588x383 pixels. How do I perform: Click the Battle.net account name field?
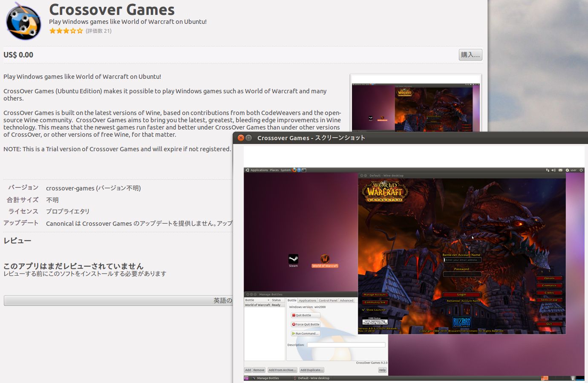coord(462,260)
